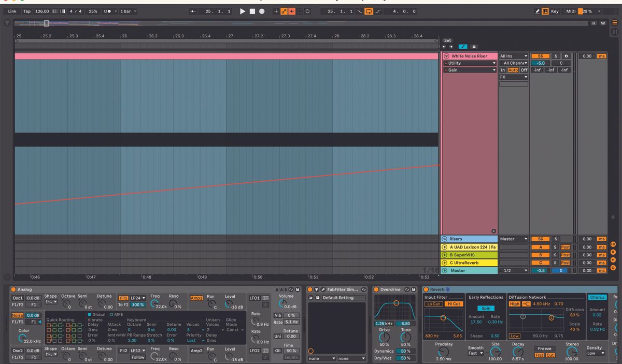Click the Stop button in transport
Image resolution: width=622 pixels, height=364 pixels.
click(x=252, y=11)
